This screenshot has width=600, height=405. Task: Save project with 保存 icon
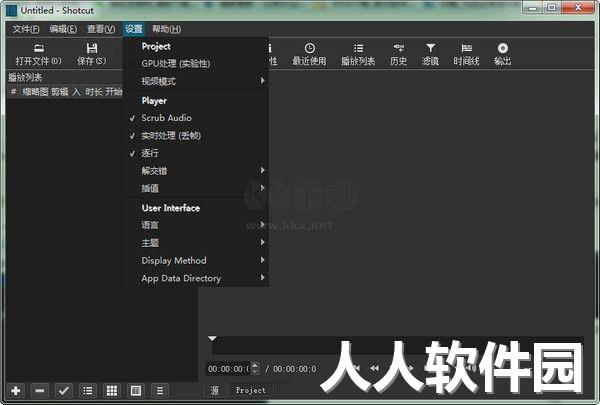pos(91,54)
